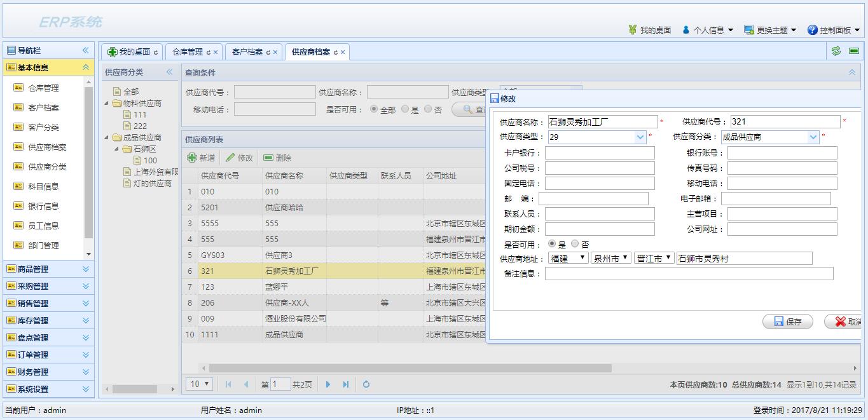Image resolution: width=868 pixels, height=420 pixels.
Task: Select the 是 radio under 是否可用 query
Action: 404,109
